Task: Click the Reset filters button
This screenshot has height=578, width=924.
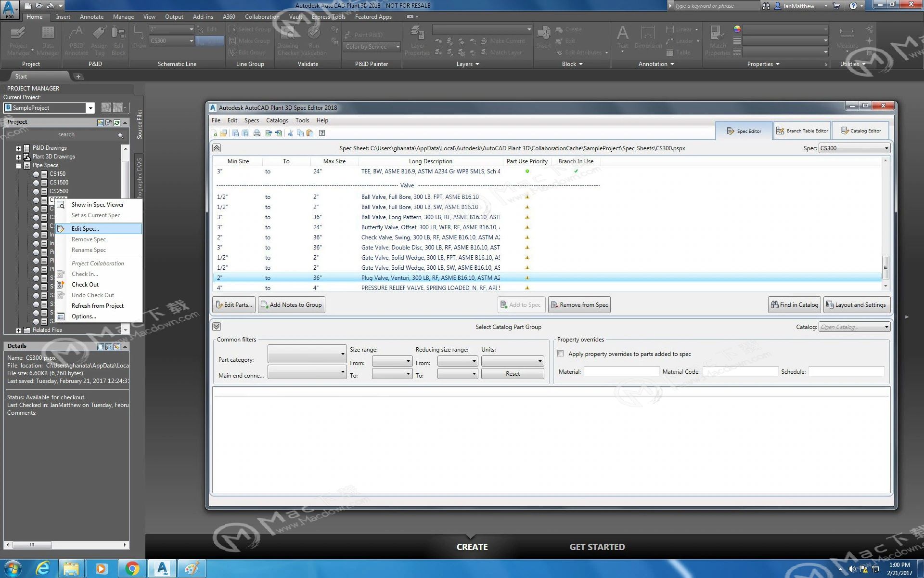Action: coord(513,374)
